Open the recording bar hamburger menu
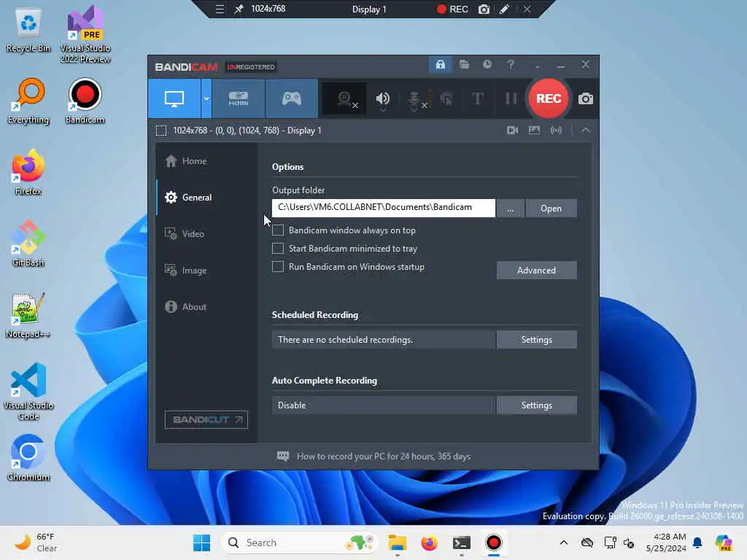The width and height of the screenshot is (747, 560). click(x=220, y=9)
